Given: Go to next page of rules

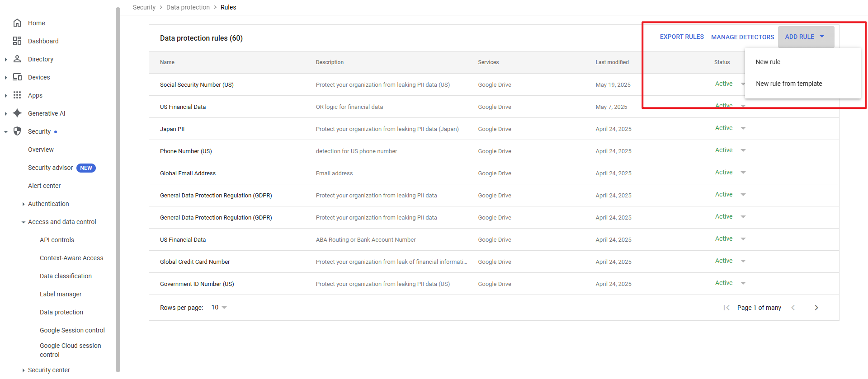Looking at the screenshot, I should (816, 308).
